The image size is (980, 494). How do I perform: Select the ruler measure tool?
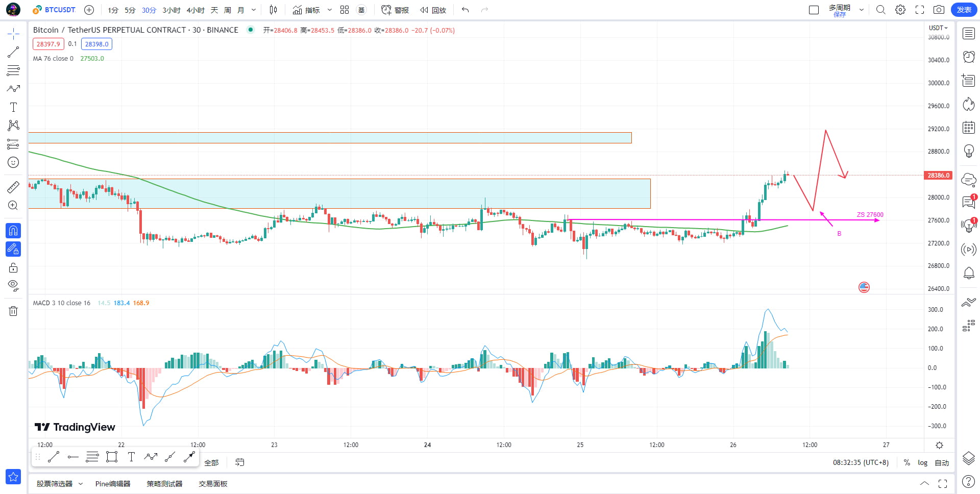pos(13,187)
